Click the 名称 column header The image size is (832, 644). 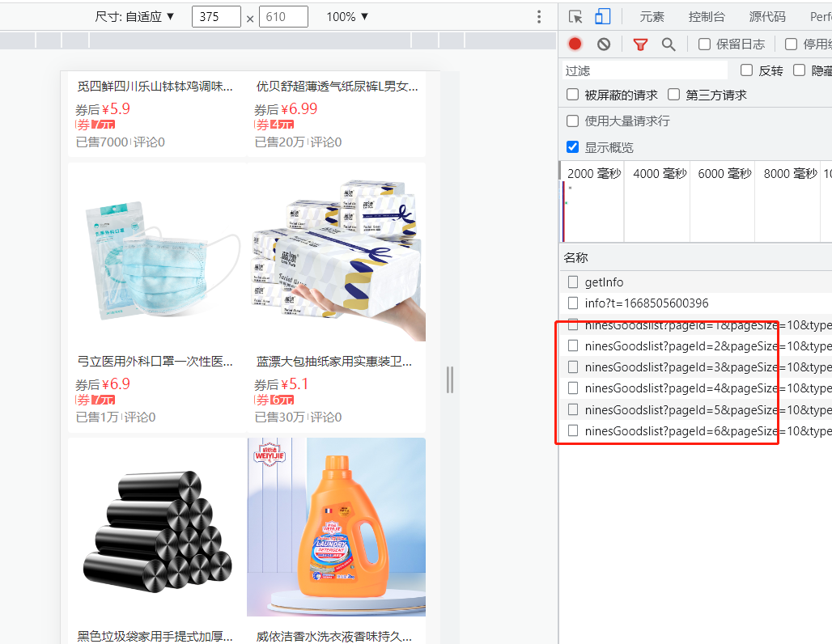[575, 258]
